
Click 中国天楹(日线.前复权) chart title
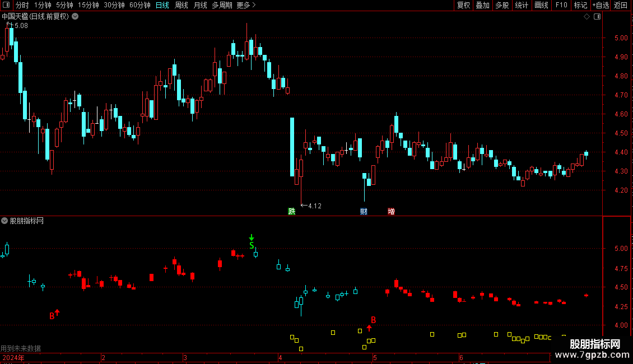(x=35, y=17)
